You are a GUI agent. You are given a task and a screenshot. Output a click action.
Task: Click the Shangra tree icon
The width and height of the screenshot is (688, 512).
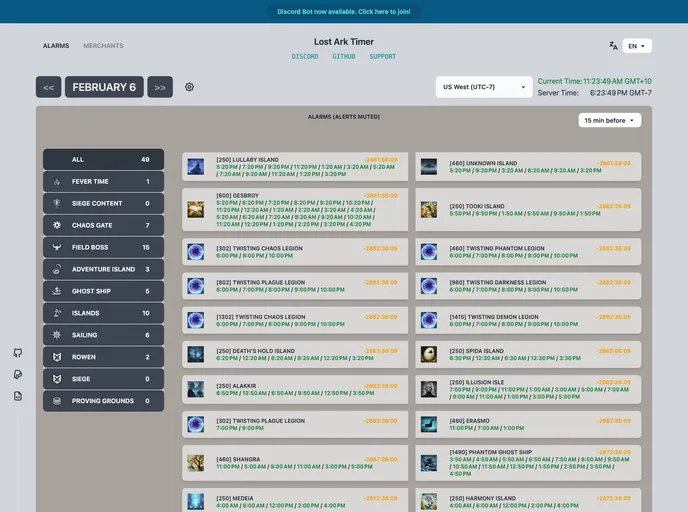(196, 463)
